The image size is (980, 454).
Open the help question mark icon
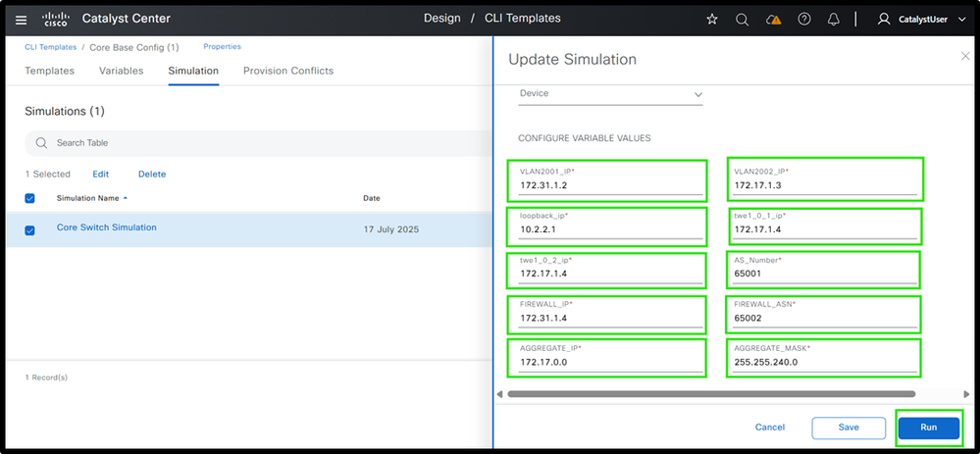tap(804, 20)
